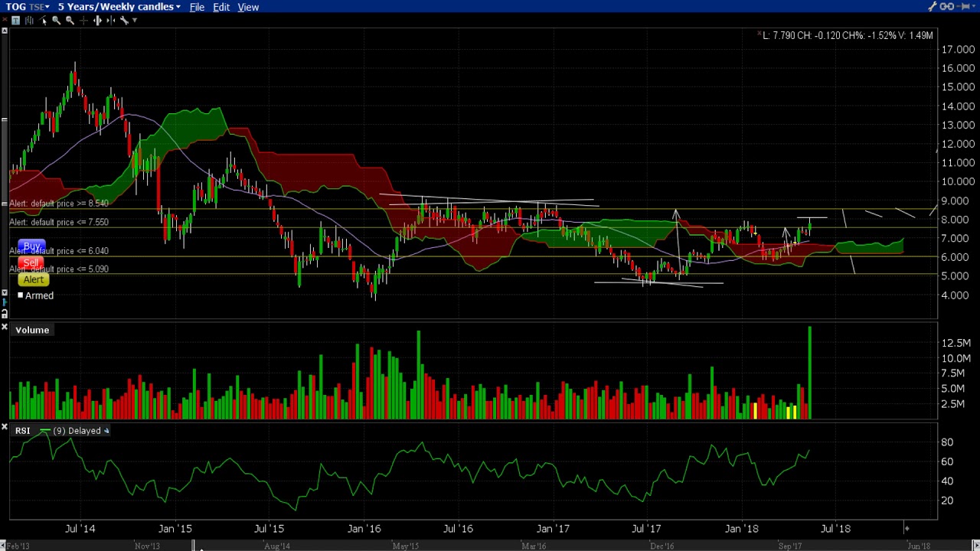Click the Jul 17 date on time axis
Image resolution: width=980 pixels, height=551 pixels.
(646, 529)
